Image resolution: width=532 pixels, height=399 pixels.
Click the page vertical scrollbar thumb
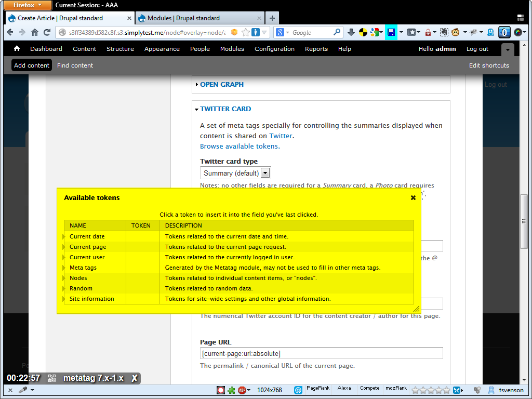click(524, 221)
